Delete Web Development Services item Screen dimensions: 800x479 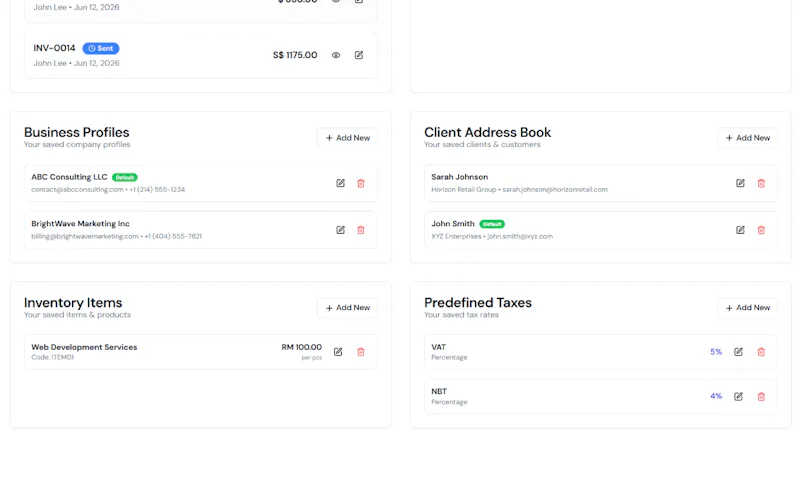coord(361,352)
